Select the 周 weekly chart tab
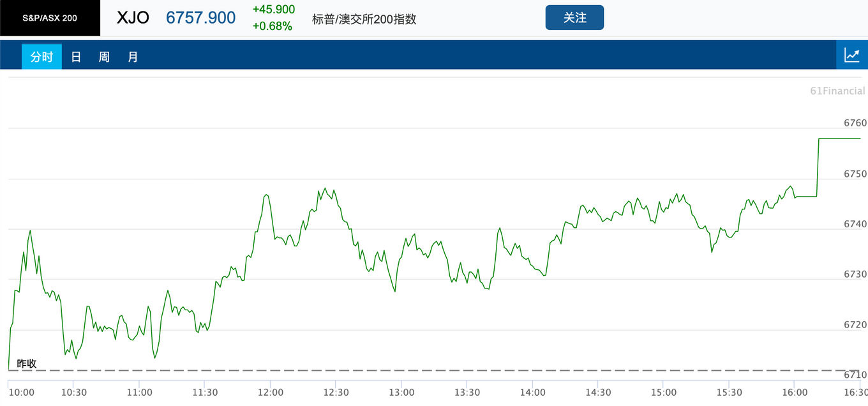868x406 pixels. tap(104, 57)
